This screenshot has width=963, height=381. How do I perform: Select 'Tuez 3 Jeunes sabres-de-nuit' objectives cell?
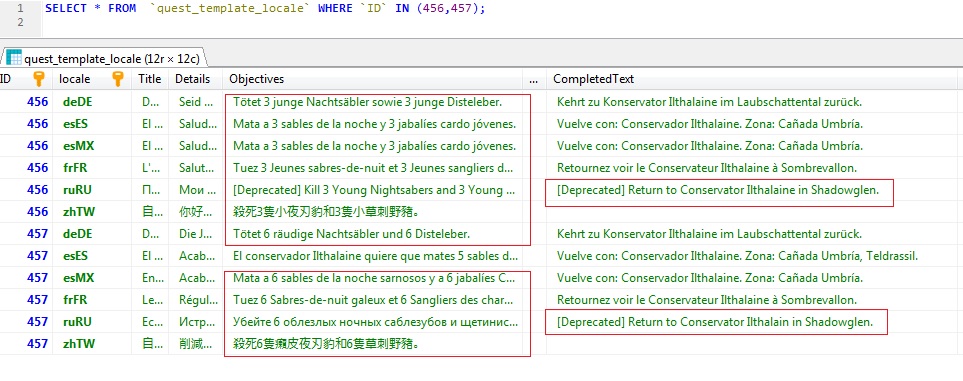pyautogui.click(x=372, y=168)
